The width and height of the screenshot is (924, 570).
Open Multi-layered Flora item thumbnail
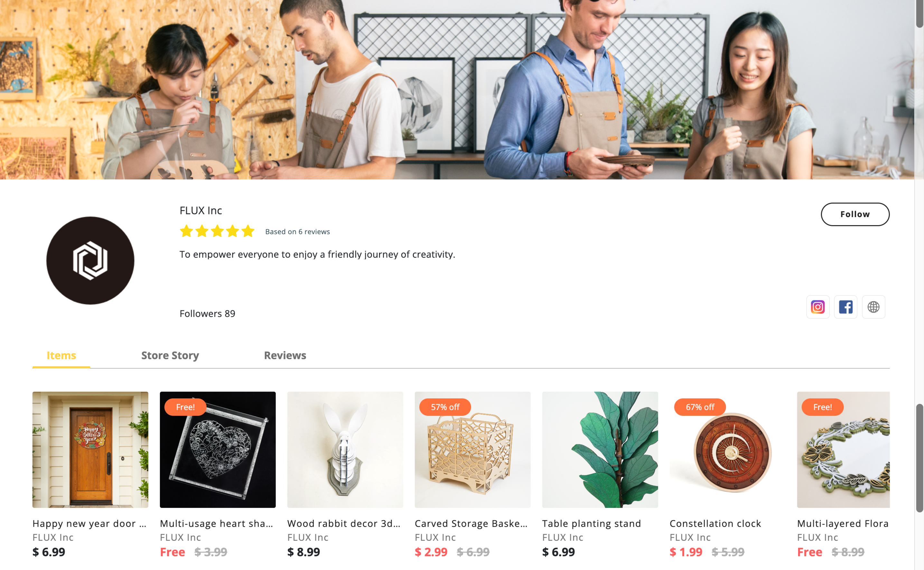coord(844,449)
